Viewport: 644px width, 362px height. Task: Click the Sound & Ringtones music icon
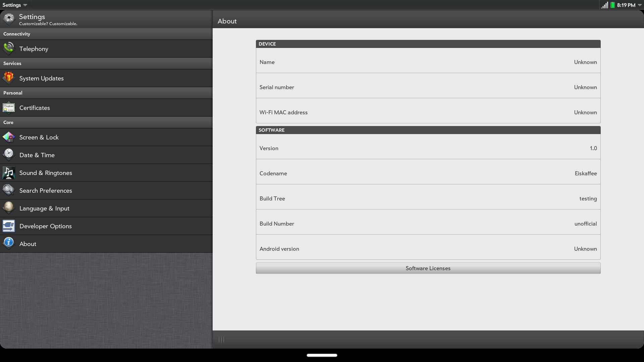[x=9, y=173]
